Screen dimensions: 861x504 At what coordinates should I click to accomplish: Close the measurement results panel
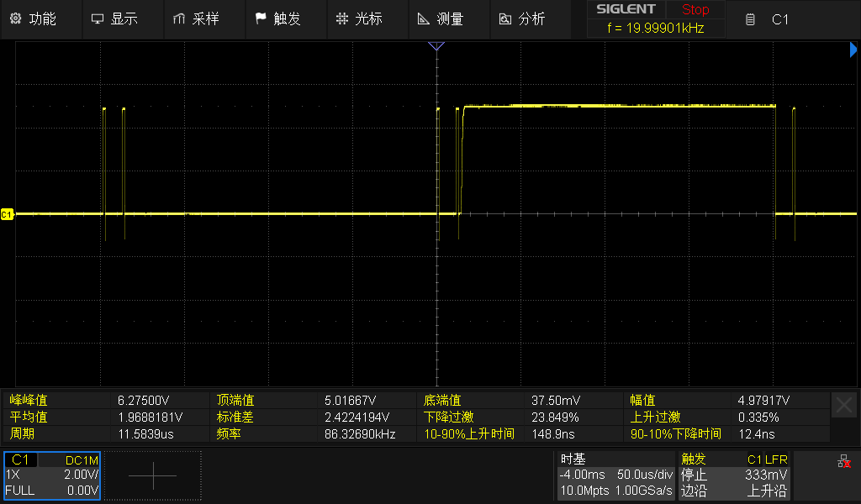[x=844, y=405]
